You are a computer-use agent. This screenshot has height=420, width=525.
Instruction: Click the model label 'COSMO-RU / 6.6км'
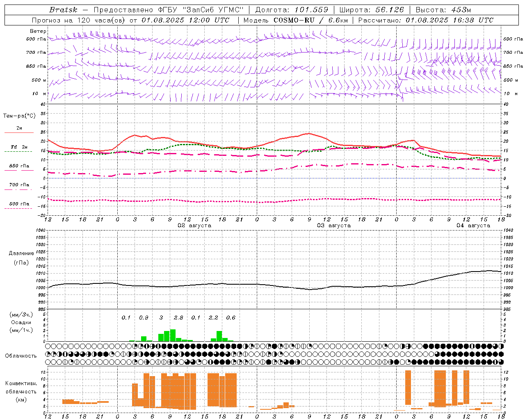[x=310, y=20]
